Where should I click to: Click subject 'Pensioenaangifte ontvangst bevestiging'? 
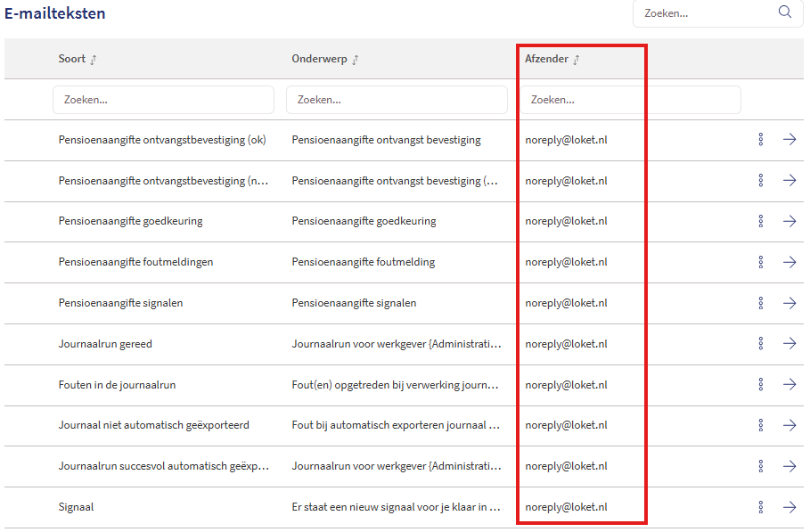click(387, 140)
